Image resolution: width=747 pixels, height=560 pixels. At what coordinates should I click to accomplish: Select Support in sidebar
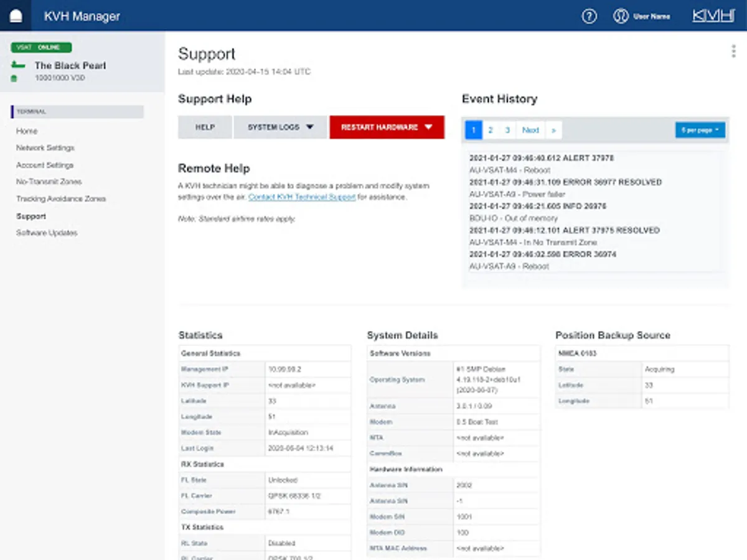coord(31,216)
